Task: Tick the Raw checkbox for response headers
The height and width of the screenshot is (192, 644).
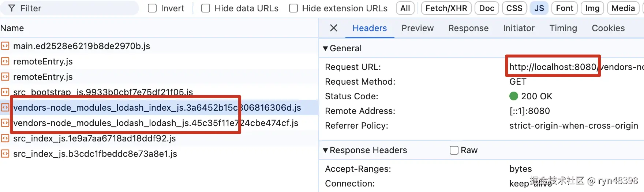Action: pos(454,150)
